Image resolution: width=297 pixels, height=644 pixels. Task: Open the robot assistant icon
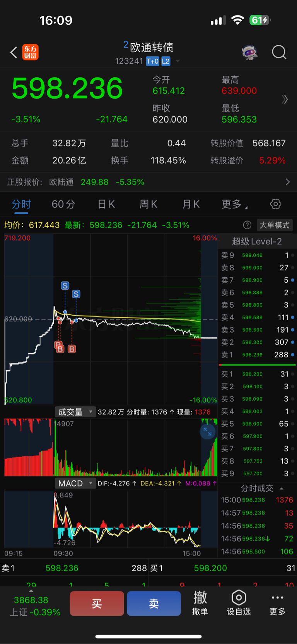pos(250,52)
